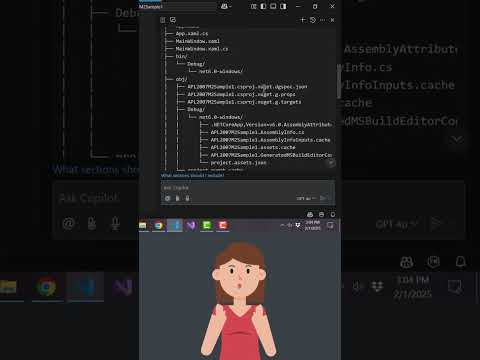Click the App.xaml.cs line in response

click(x=192, y=33)
